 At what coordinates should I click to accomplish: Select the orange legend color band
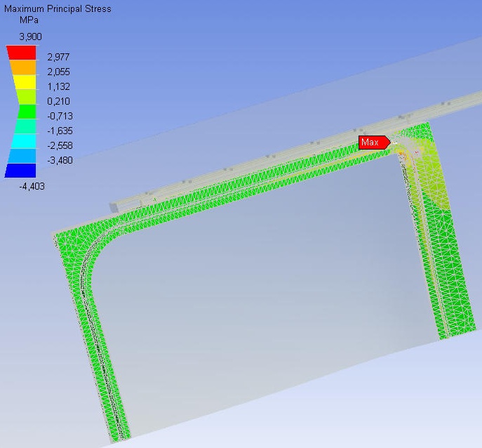point(20,67)
